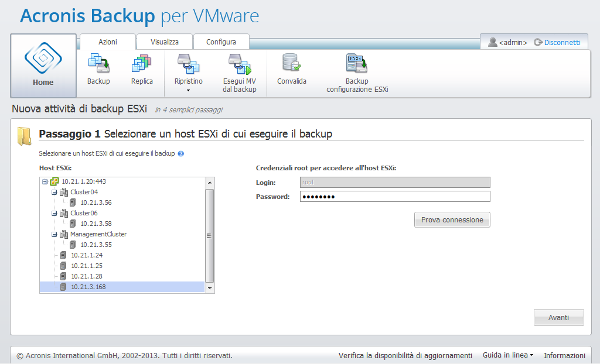Click the host icon beside 10.21.3.56
Image resolution: width=600 pixels, height=364 pixels.
(73, 202)
